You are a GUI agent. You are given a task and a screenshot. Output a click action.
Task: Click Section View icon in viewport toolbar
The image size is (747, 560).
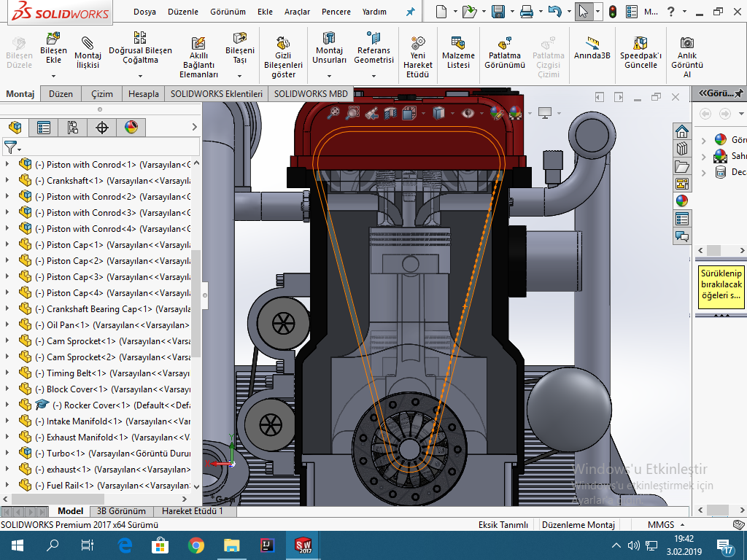pyautogui.click(x=390, y=113)
